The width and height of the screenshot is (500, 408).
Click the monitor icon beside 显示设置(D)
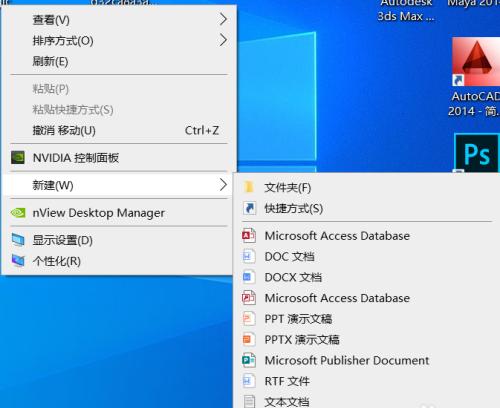pyautogui.click(x=18, y=240)
